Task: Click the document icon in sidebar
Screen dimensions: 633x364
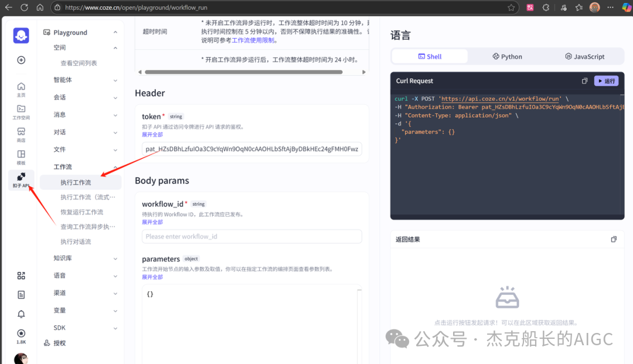Action: [x=21, y=295]
